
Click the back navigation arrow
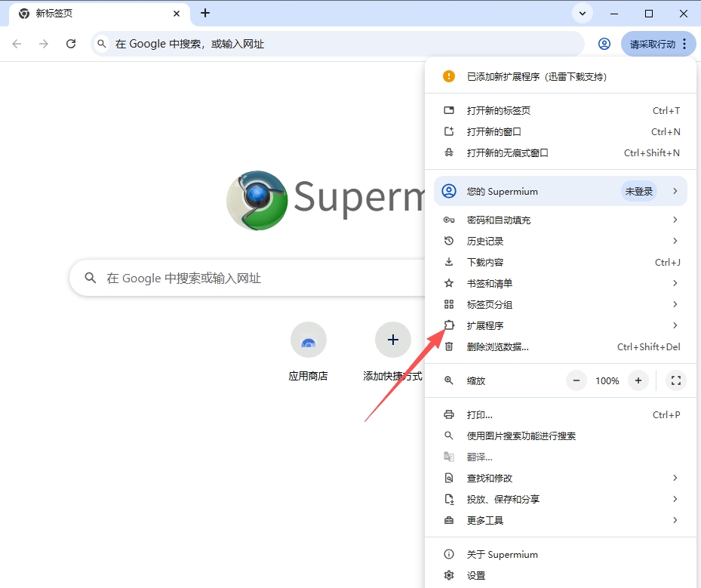click(x=17, y=44)
